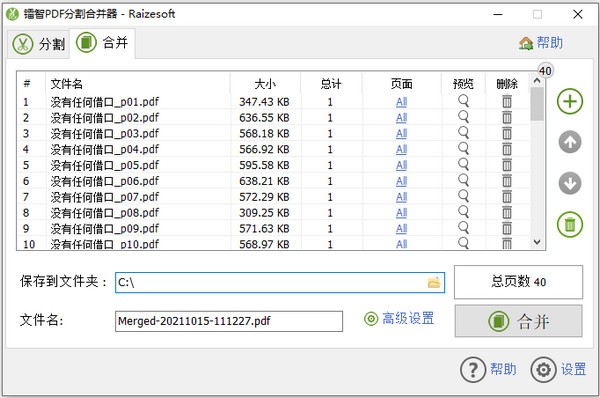Open 设置 settings with gear icon
Viewport: 600px width, 398px height.
click(559, 370)
